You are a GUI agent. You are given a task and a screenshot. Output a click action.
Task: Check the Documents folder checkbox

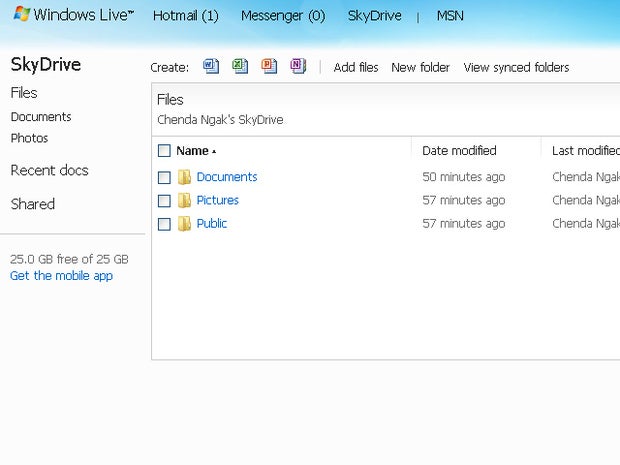164,177
